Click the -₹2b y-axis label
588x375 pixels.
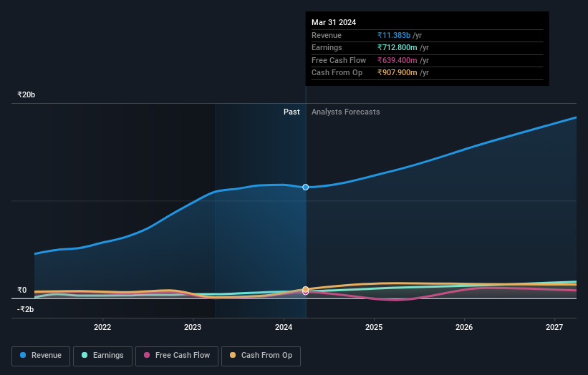click(x=26, y=309)
